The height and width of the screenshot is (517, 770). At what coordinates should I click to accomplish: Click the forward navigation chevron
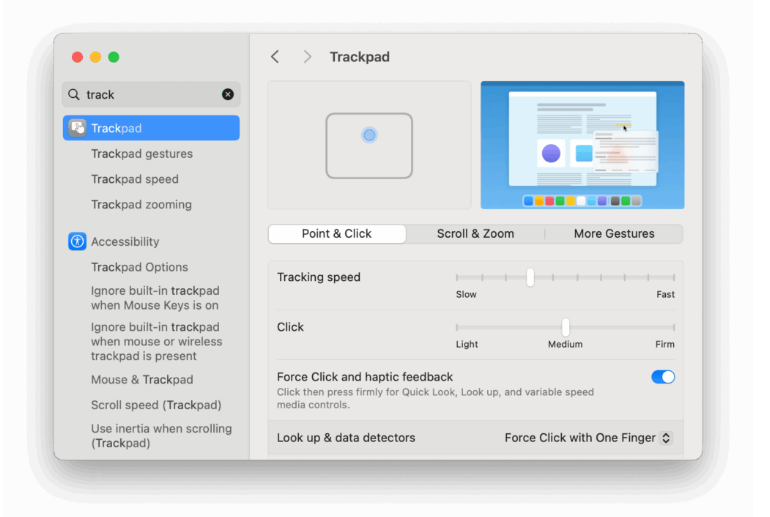[x=307, y=57]
